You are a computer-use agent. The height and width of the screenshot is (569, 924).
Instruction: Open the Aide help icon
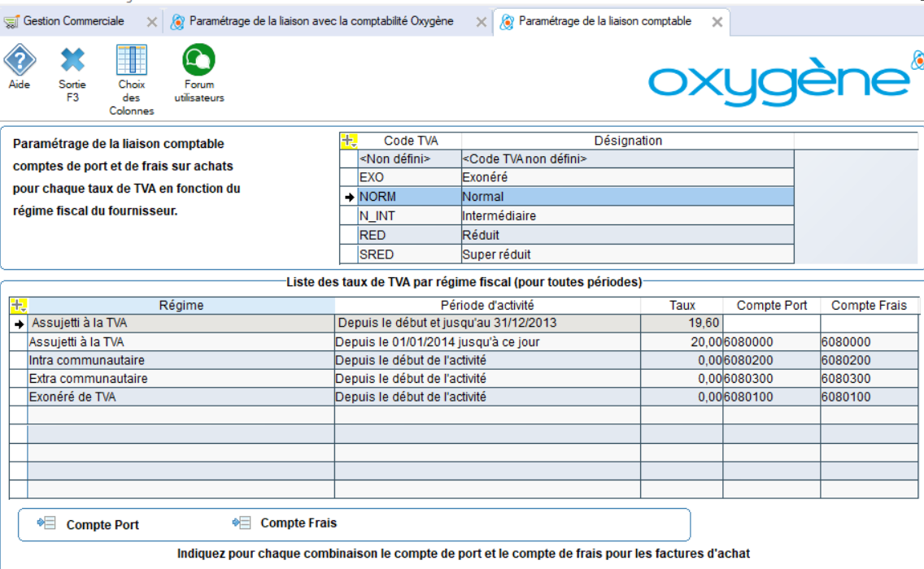[x=20, y=60]
